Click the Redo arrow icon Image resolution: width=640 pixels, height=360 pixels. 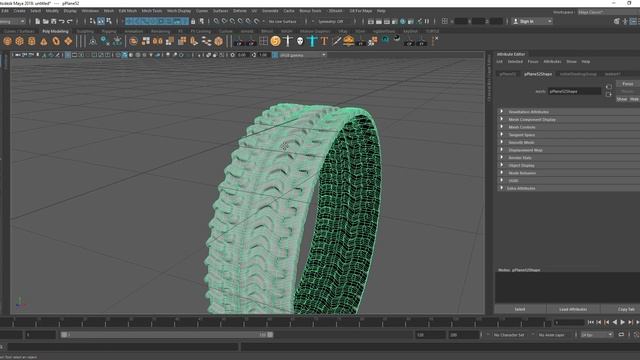click(x=70, y=21)
